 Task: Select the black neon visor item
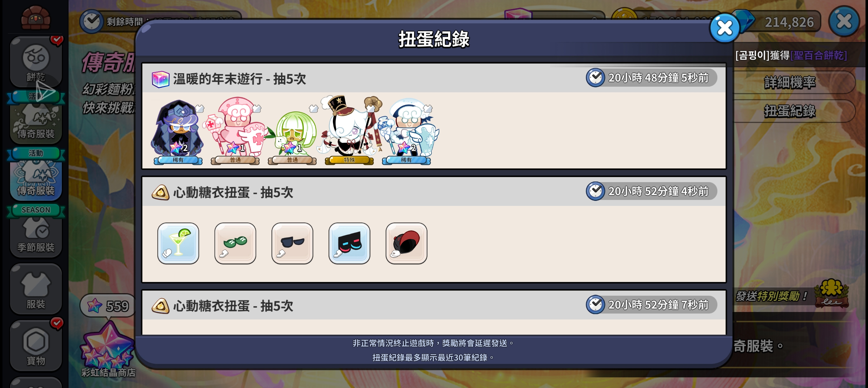[349, 243]
